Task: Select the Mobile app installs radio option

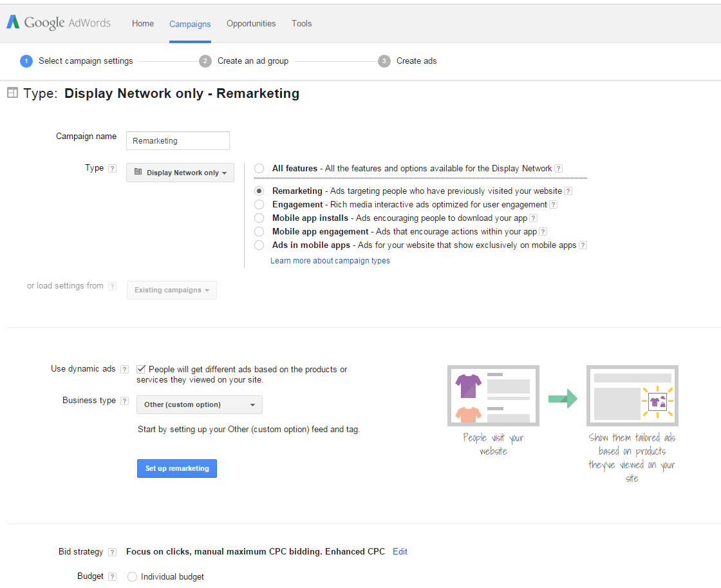Action: (x=259, y=218)
